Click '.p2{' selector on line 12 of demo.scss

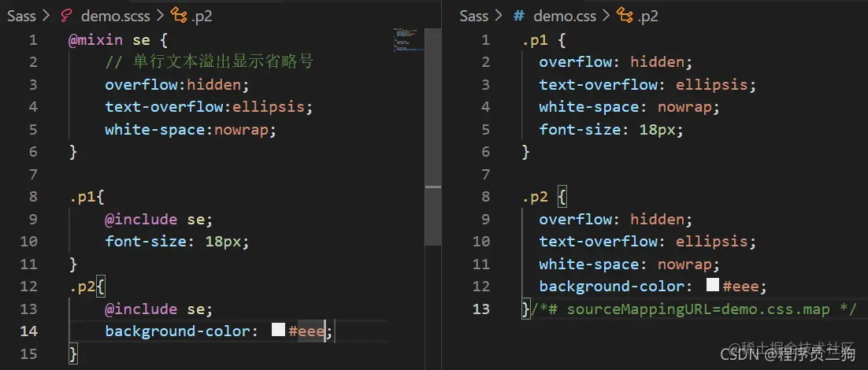coord(87,286)
